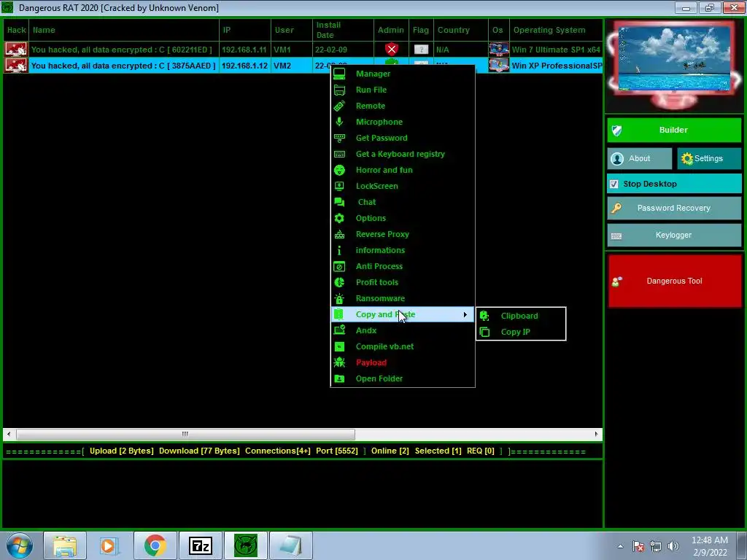This screenshot has width=747, height=560.
Task: Click the scrollbar left arrow
Action: click(9, 434)
